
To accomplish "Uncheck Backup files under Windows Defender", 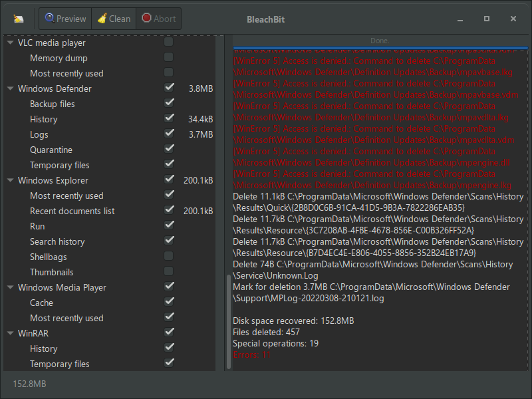I will tap(169, 103).
